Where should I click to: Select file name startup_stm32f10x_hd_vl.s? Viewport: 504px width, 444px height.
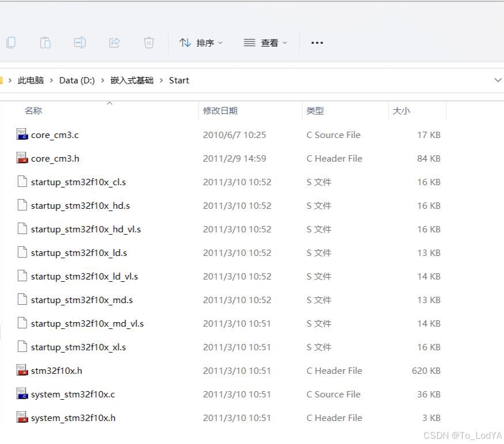click(86, 229)
